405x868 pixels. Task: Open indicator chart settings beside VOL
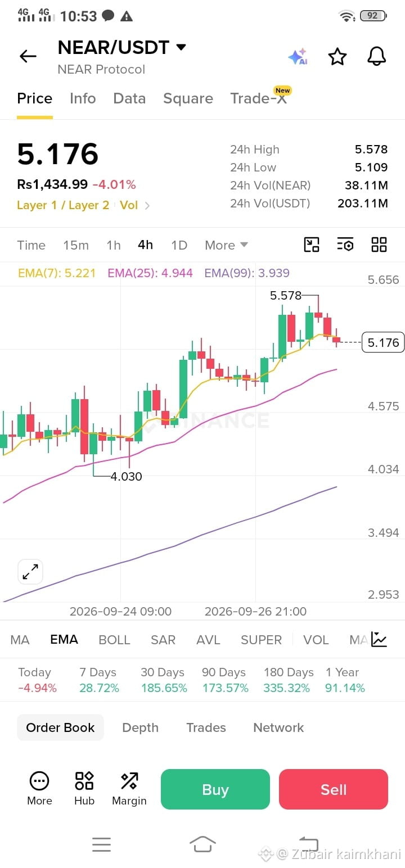coord(379,640)
